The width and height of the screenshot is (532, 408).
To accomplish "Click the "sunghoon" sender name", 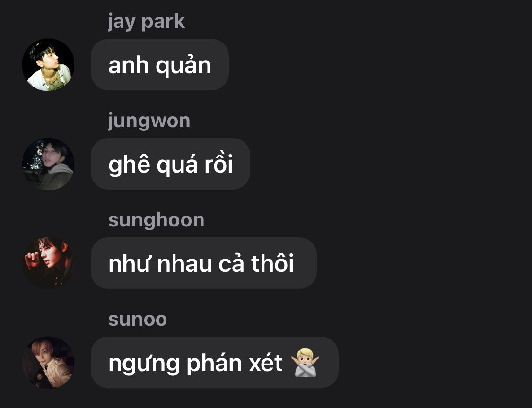I will point(157,220).
